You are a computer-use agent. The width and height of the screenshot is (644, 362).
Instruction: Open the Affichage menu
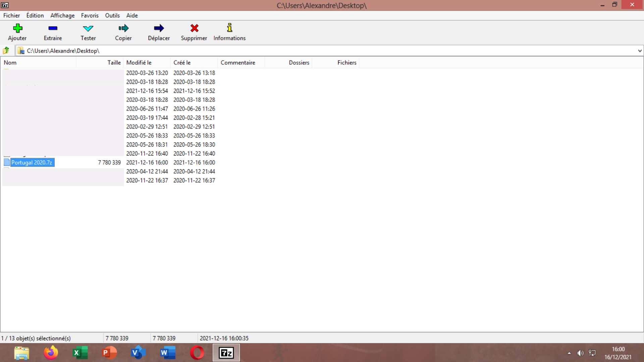pyautogui.click(x=62, y=15)
